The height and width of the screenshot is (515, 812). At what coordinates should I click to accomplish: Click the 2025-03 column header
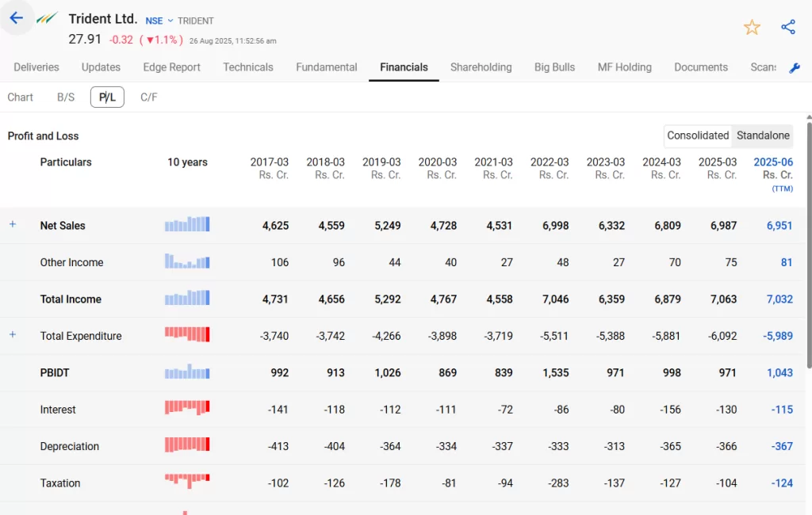pyautogui.click(x=717, y=168)
